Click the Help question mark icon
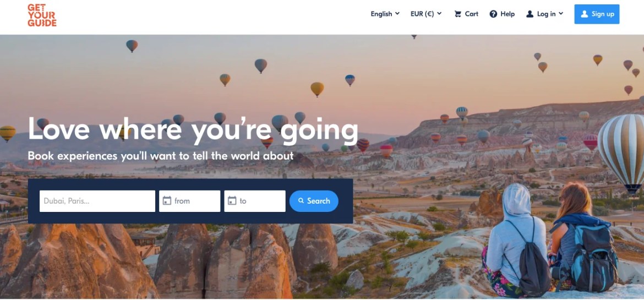Image resolution: width=644 pixels, height=300 pixels. [x=493, y=14]
